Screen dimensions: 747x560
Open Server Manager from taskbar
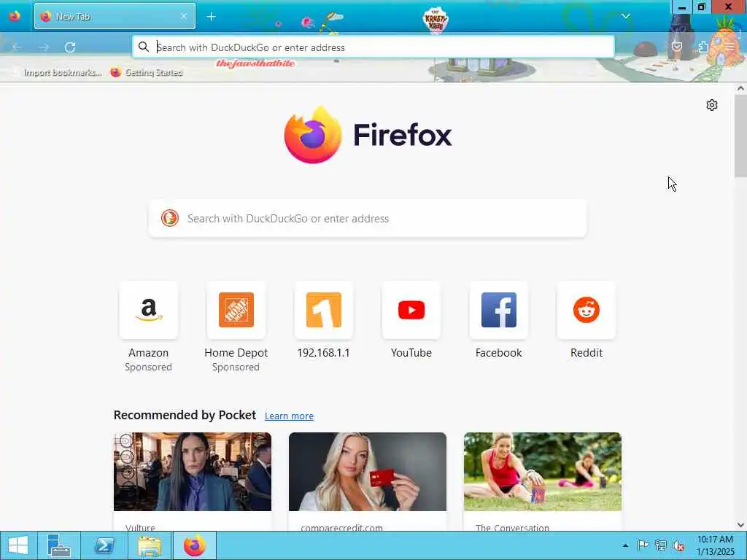[59, 545]
